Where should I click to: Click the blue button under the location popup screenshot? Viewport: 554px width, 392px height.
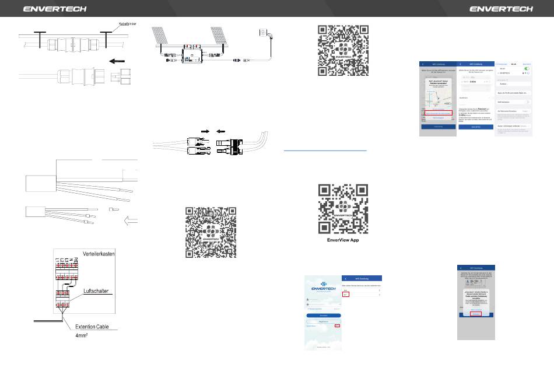point(438,127)
